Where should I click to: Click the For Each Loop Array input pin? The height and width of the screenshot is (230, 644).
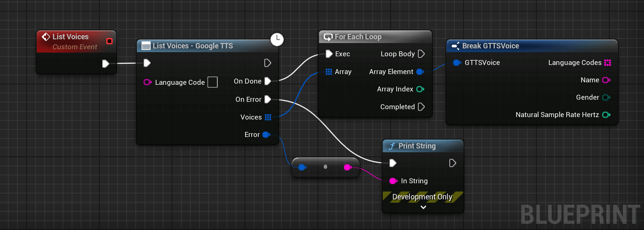tap(329, 72)
